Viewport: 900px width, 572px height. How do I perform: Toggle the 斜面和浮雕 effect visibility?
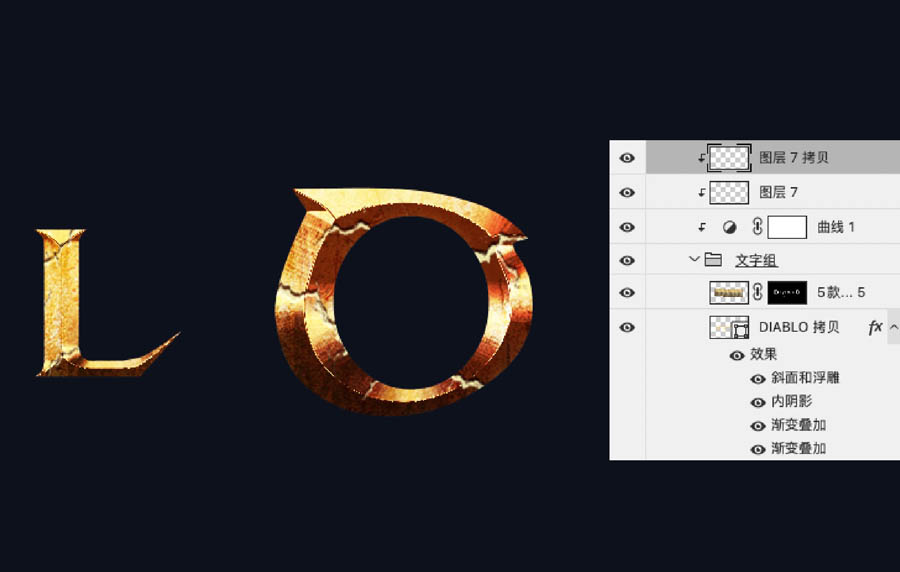point(758,378)
